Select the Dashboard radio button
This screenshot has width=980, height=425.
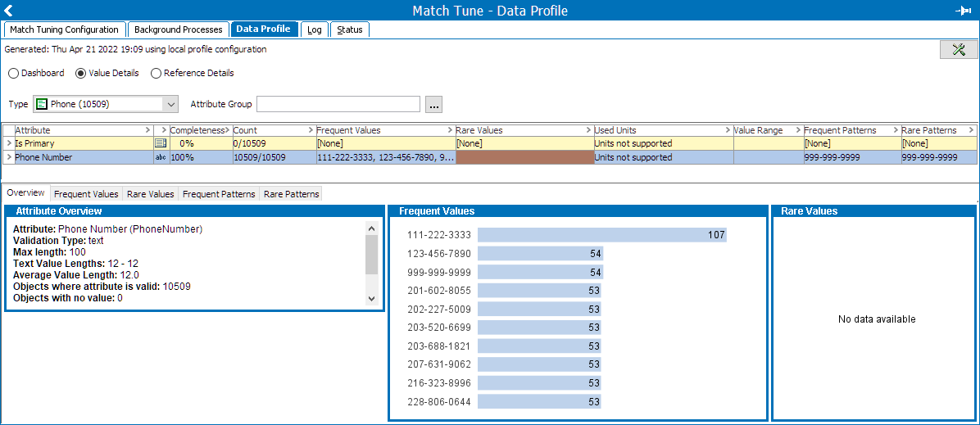14,73
